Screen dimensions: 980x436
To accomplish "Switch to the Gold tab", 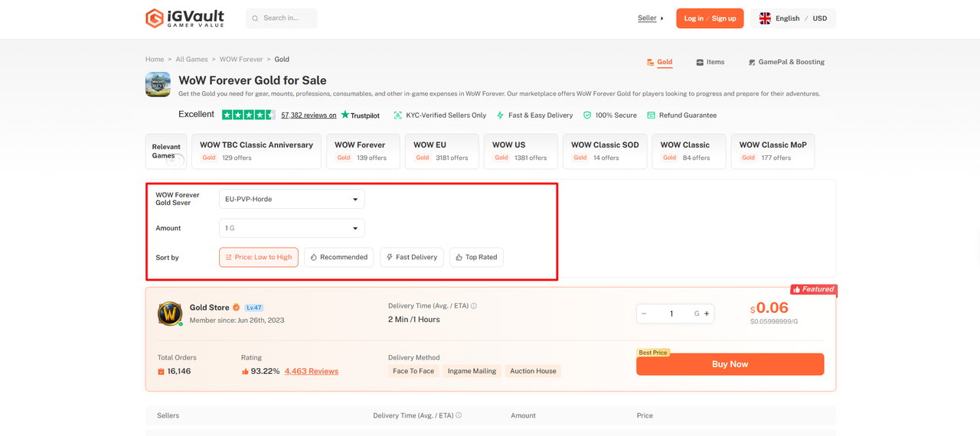I will (659, 62).
